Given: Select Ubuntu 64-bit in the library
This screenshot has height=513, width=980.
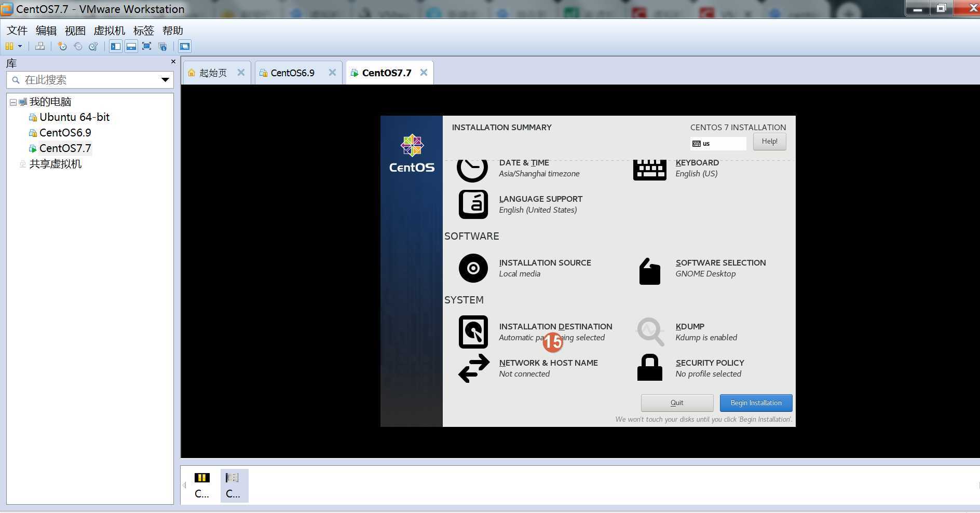Looking at the screenshot, I should 74,117.
